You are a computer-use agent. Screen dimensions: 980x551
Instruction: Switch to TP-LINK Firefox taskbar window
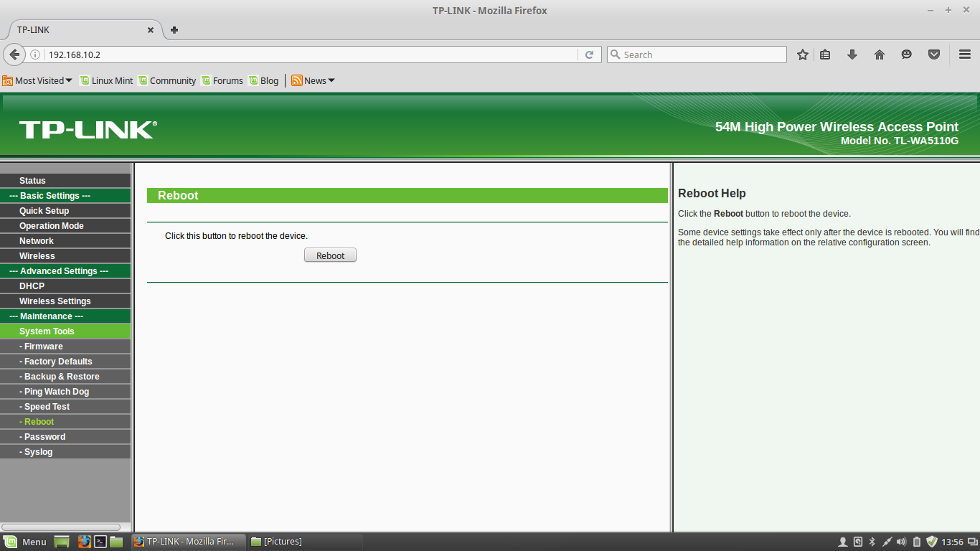(189, 542)
